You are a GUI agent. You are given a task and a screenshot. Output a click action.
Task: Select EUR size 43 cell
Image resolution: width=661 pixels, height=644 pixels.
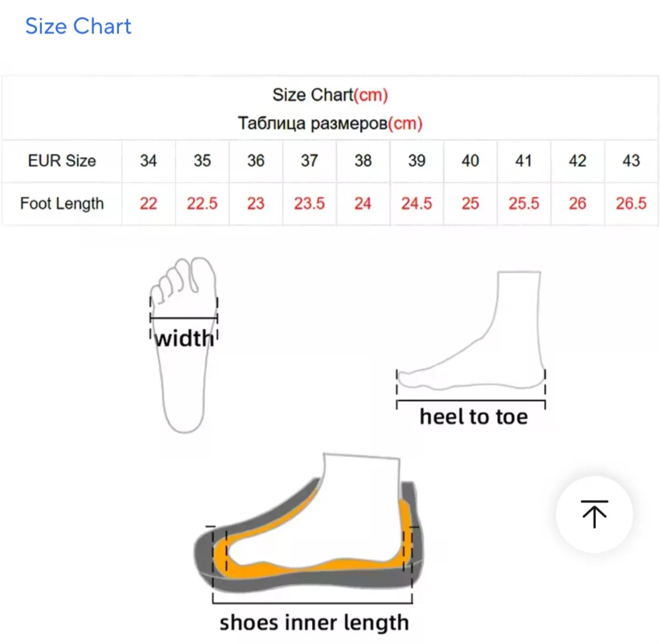[x=631, y=161]
